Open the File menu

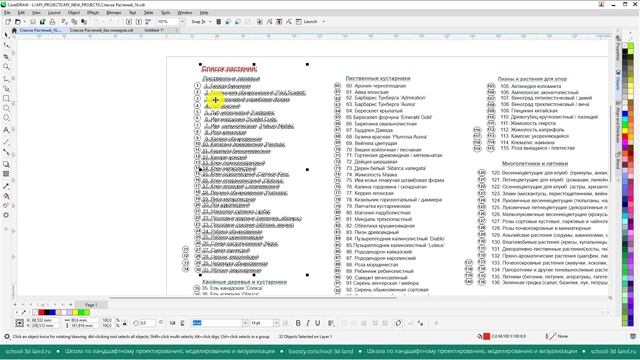pos(7,13)
